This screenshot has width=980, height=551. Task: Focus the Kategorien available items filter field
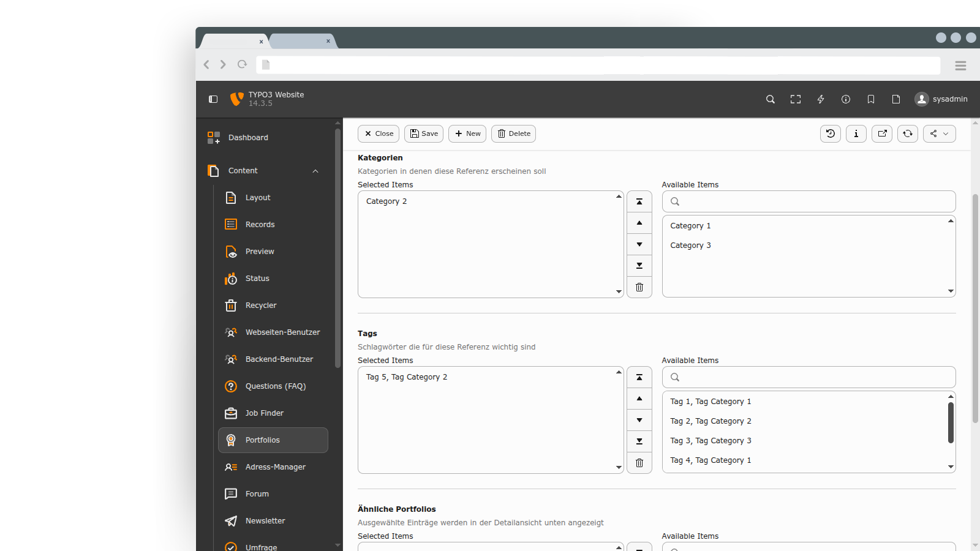click(809, 201)
